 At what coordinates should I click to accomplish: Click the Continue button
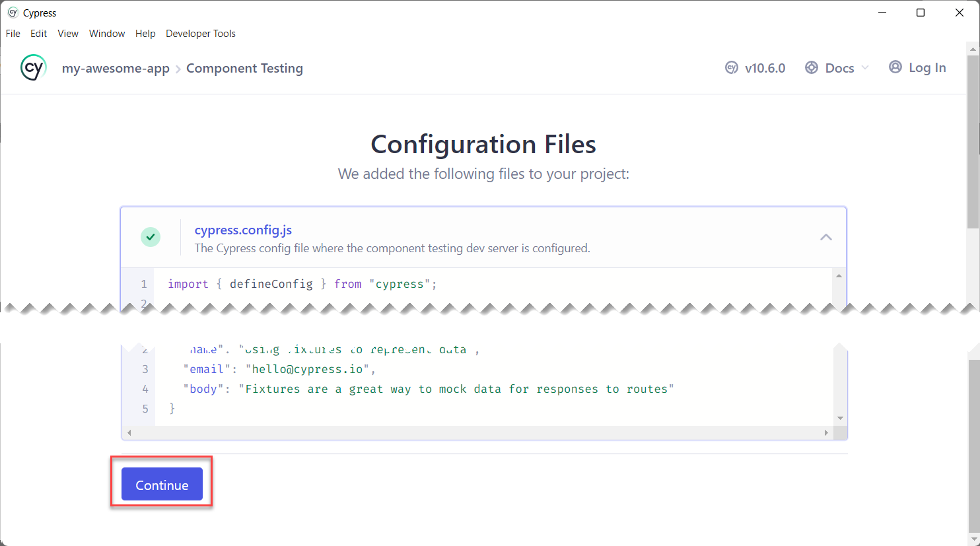click(162, 485)
